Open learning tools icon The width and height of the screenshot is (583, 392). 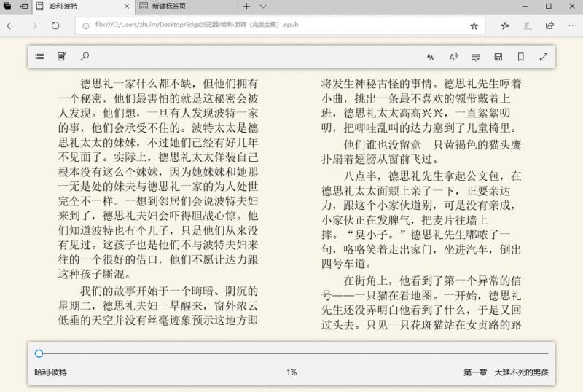click(x=475, y=57)
